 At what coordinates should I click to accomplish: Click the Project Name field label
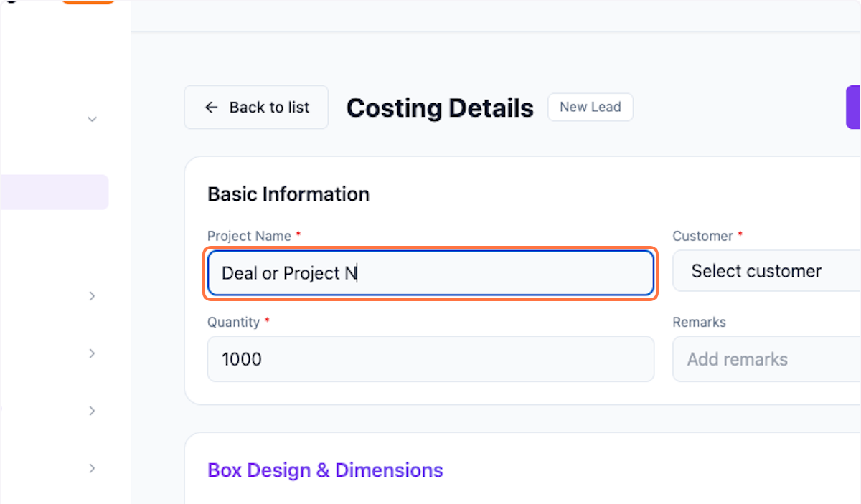pos(249,236)
